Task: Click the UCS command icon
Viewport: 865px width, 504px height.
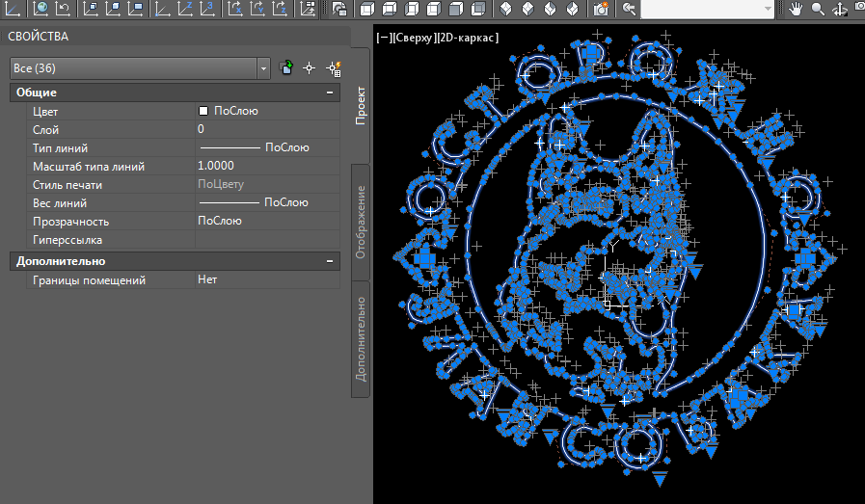Action: [x=13, y=9]
